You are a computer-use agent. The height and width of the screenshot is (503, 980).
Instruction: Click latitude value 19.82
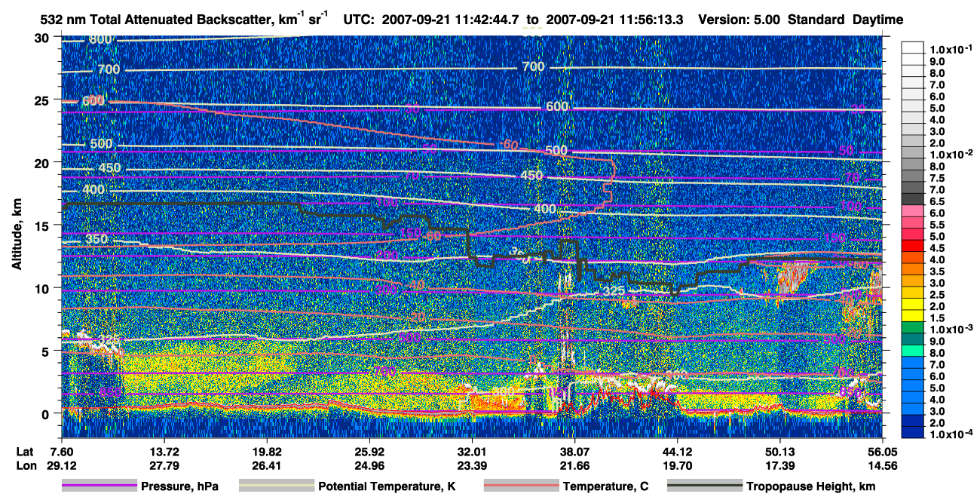click(268, 452)
